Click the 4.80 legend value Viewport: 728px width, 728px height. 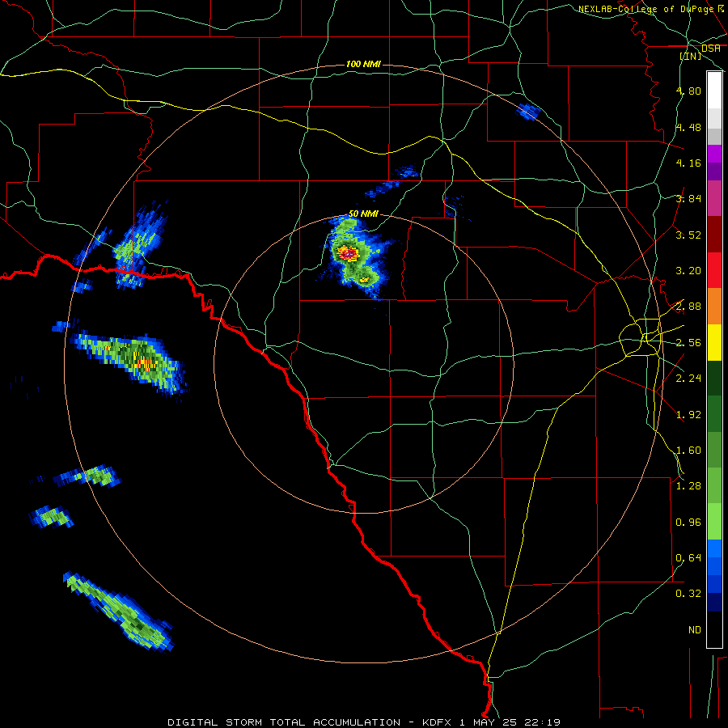pyautogui.click(x=688, y=91)
